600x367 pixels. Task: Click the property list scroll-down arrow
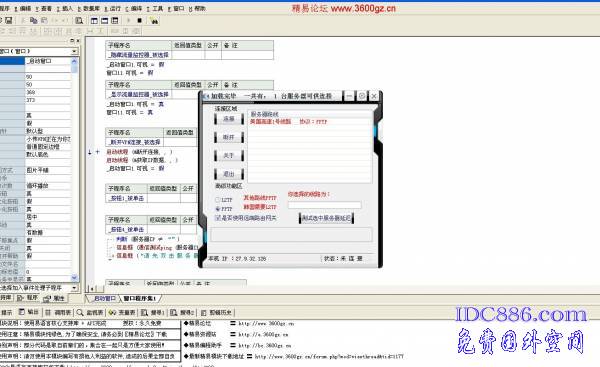tap(74, 278)
